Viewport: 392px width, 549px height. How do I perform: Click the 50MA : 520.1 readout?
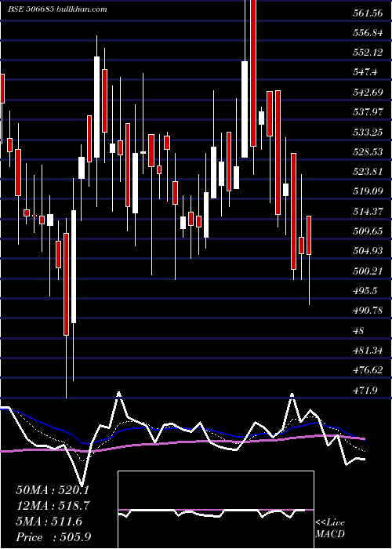click(x=53, y=490)
